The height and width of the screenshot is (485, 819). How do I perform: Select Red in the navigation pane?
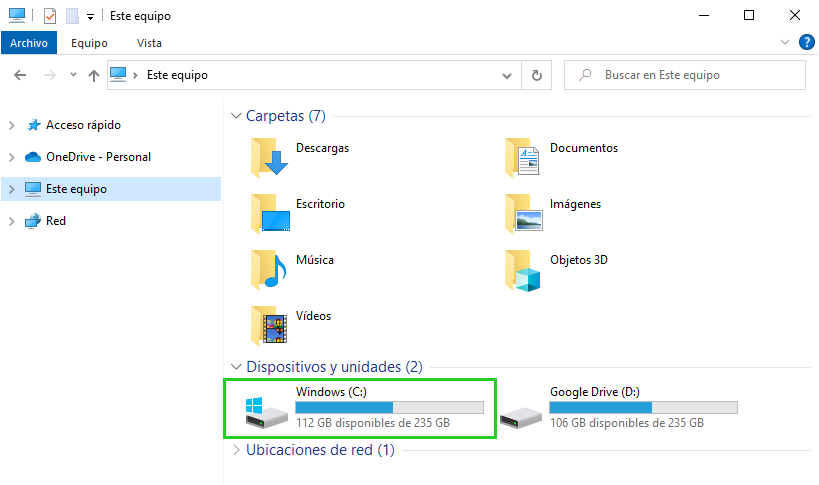coord(56,221)
